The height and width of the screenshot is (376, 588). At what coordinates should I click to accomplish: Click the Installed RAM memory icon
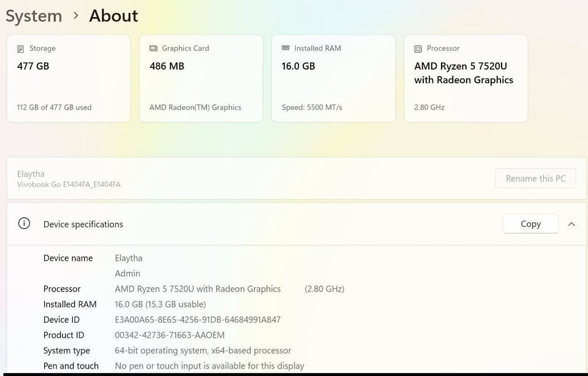tap(285, 48)
